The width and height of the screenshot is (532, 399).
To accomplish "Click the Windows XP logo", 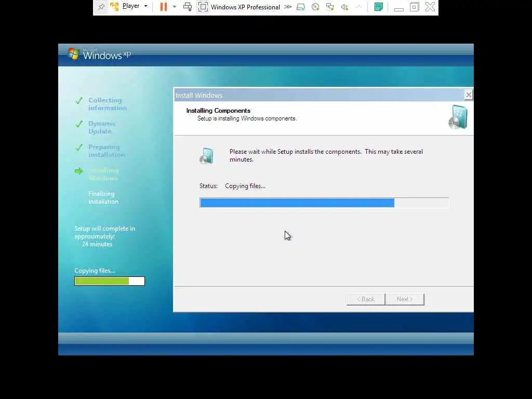I will (99, 54).
